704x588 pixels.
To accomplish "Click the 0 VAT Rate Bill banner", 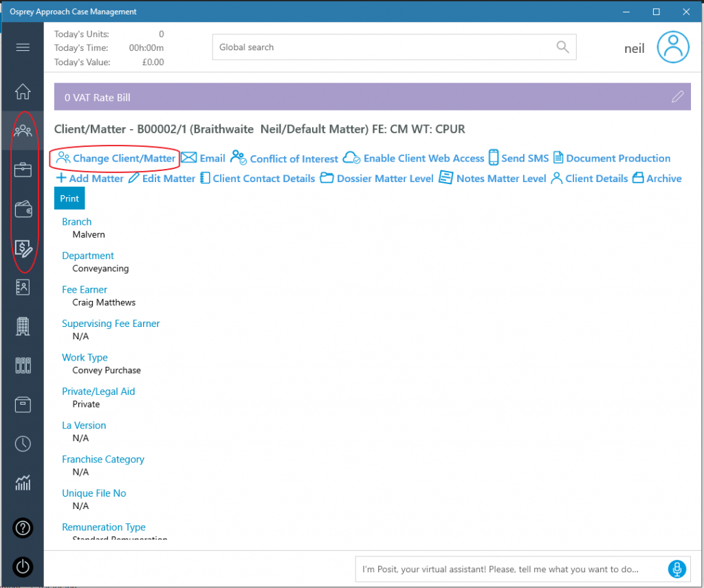I will 372,97.
